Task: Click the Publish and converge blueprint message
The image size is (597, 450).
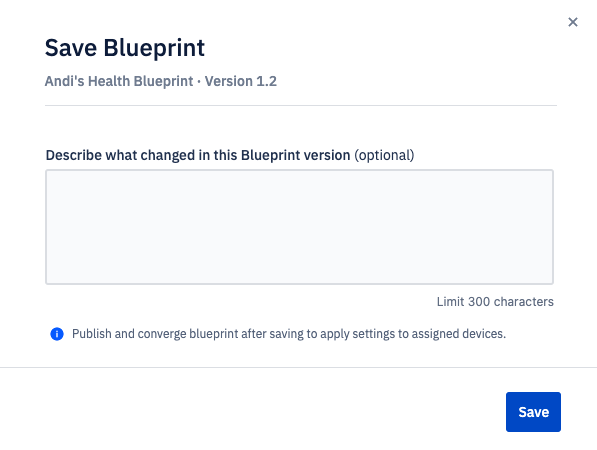Action: tap(289, 334)
